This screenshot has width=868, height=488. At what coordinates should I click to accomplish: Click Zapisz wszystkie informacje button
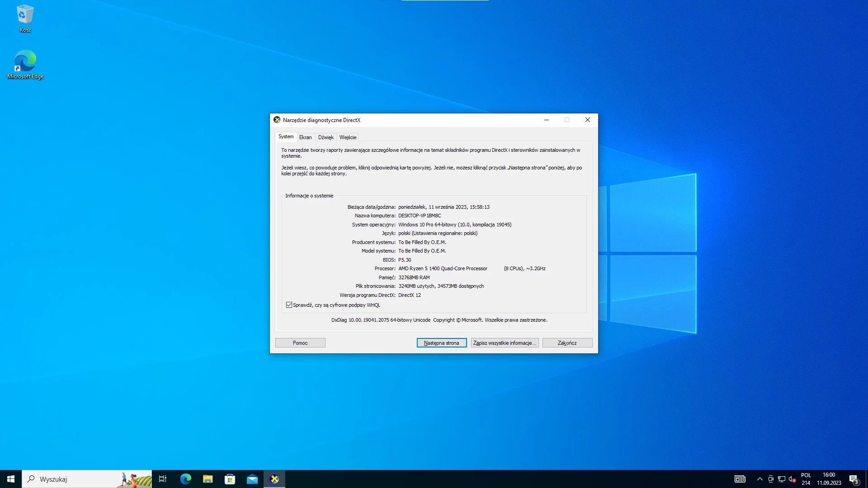pyautogui.click(x=505, y=343)
